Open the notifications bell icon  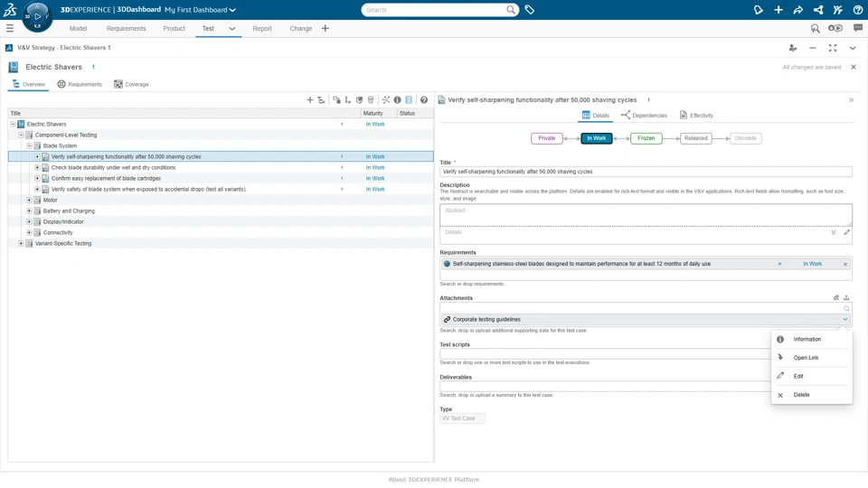759,10
